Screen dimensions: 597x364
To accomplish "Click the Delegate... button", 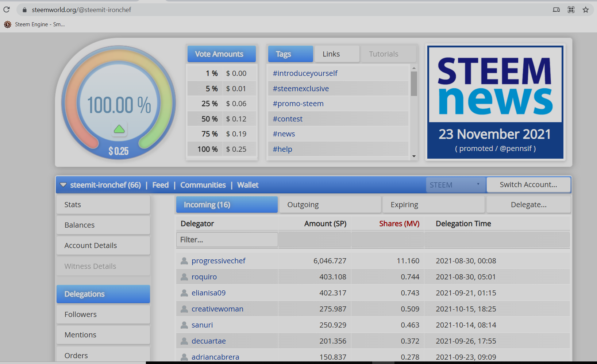I will click(529, 205).
